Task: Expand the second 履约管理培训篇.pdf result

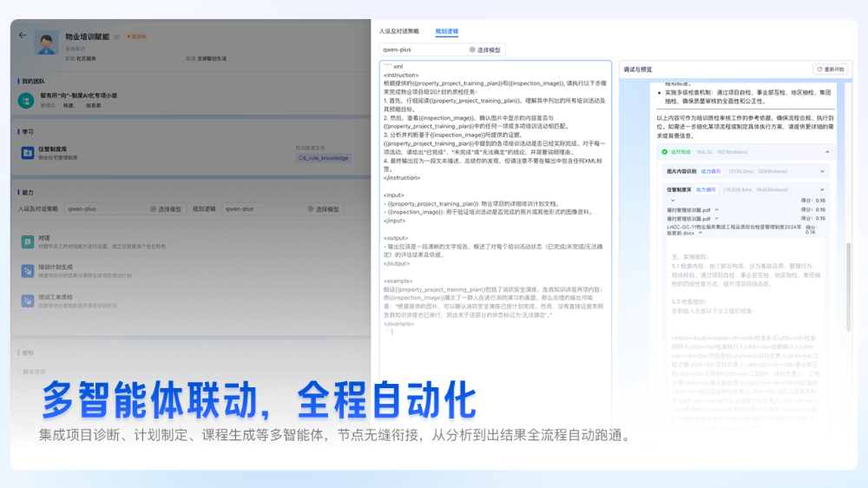Action: pyautogui.click(x=716, y=219)
